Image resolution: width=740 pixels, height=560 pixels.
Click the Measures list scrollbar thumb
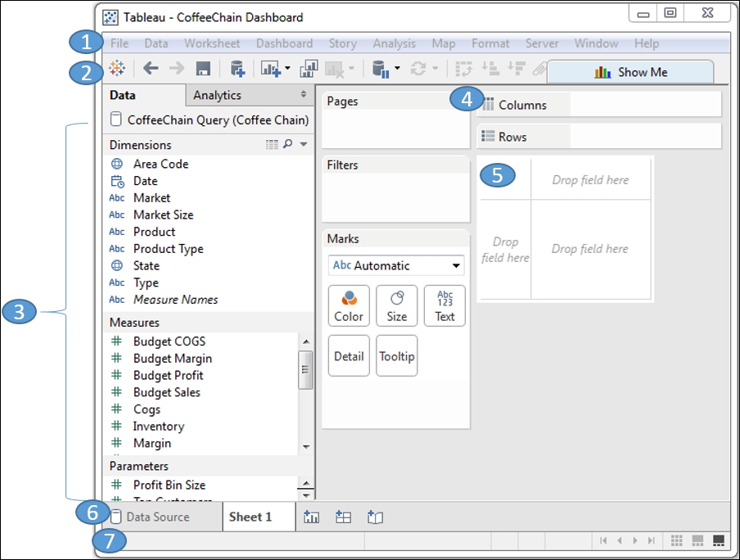(x=305, y=370)
